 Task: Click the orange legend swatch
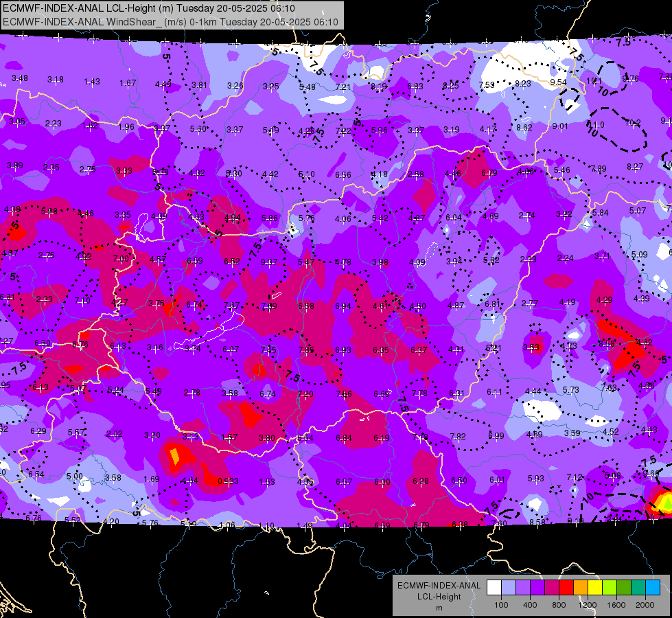(581, 588)
